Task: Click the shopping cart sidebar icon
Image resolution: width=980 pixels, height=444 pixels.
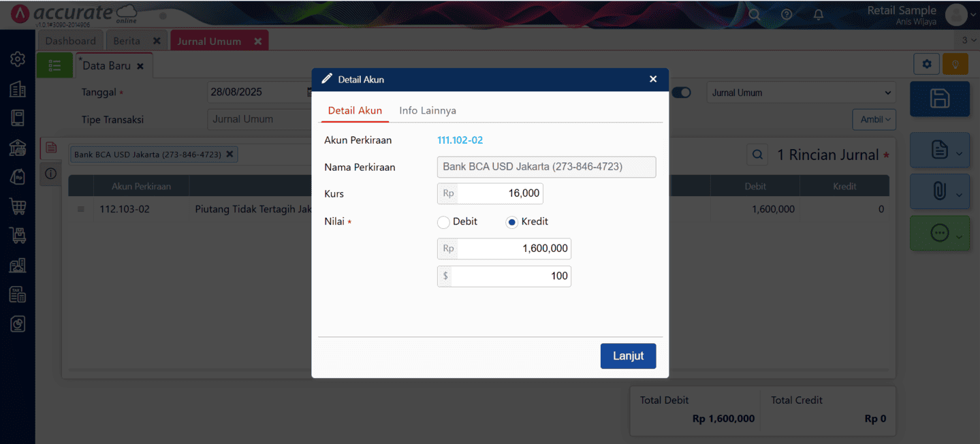Action: click(x=18, y=205)
